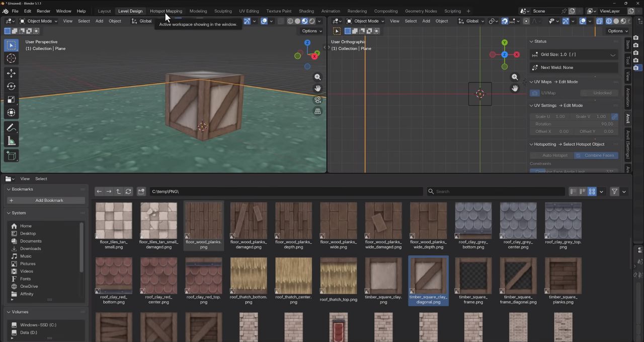Select the Move tool in viewport toolbar
644x342 pixels.
11,74
